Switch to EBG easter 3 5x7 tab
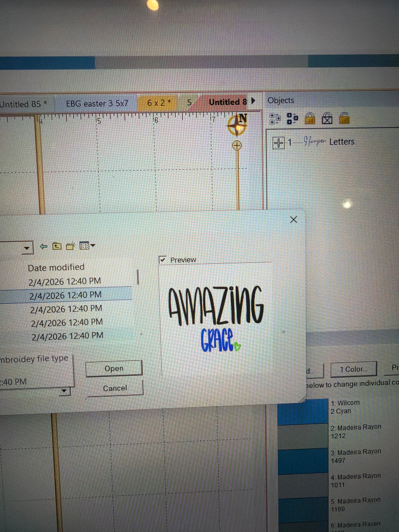Screen dimensions: 399x532 click(x=97, y=104)
